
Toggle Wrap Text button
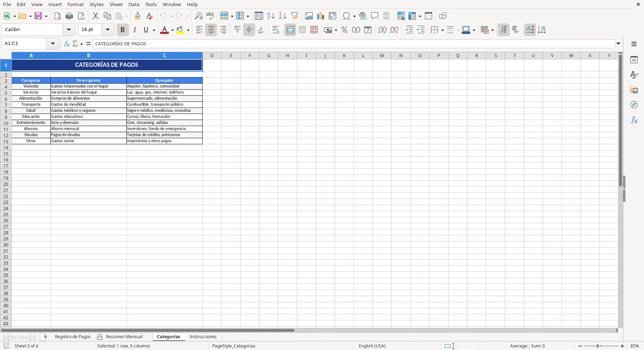276,30
